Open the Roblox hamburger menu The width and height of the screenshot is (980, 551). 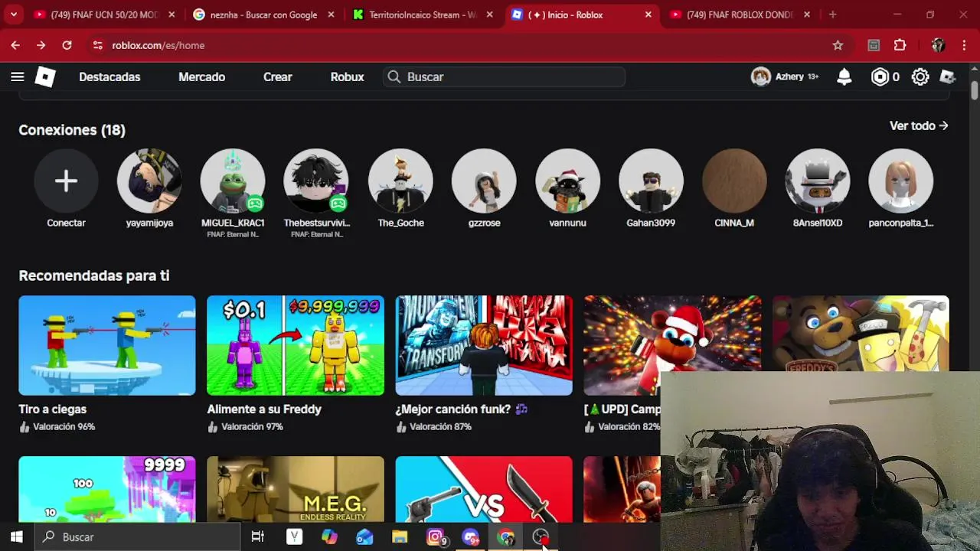coord(17,77)
